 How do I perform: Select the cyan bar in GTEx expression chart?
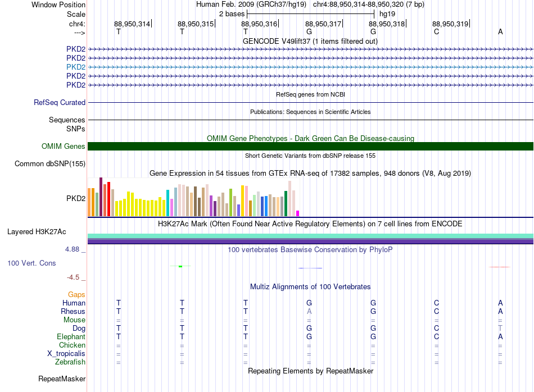pyautogui.click(x=168, y=203)
